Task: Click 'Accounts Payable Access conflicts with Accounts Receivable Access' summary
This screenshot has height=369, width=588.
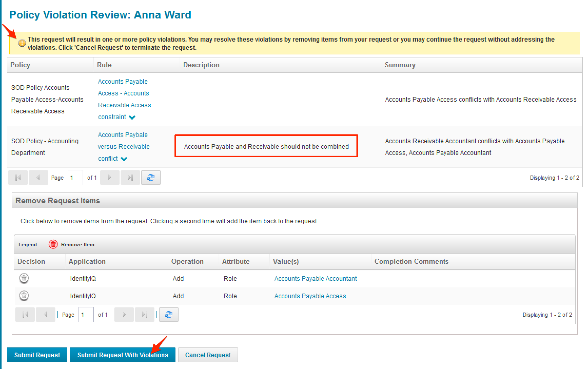Action: [481, 99]
